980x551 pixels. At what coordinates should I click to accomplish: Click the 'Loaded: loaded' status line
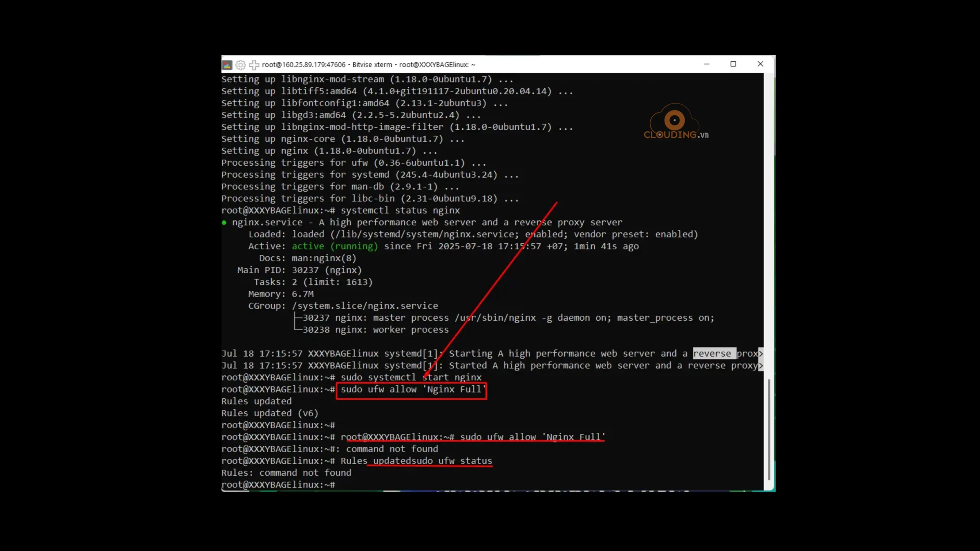coord(473,234)
